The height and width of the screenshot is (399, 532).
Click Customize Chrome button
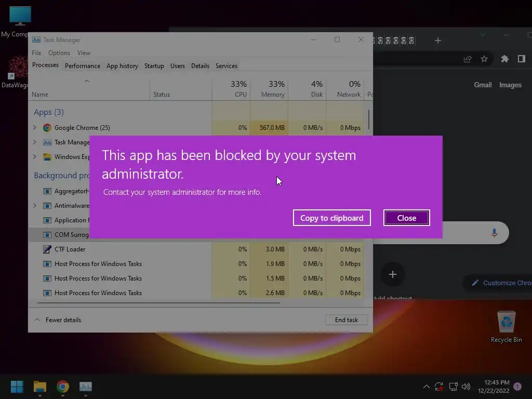499,283
